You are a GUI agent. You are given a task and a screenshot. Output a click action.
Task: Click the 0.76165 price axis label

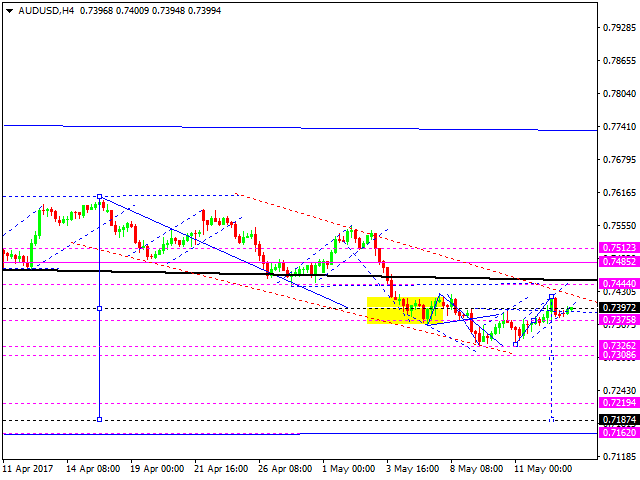point(619,192)
